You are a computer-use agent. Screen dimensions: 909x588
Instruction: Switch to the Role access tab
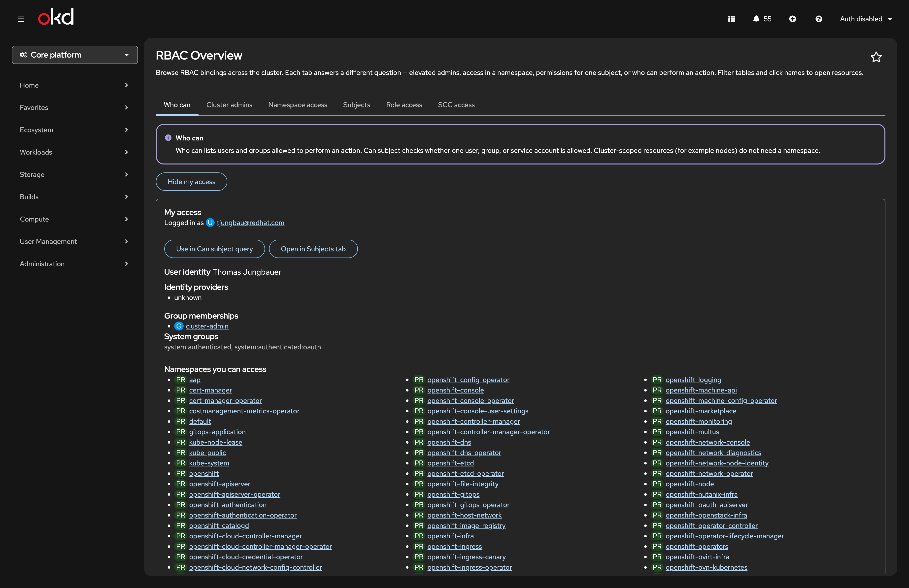click(404, 105)
